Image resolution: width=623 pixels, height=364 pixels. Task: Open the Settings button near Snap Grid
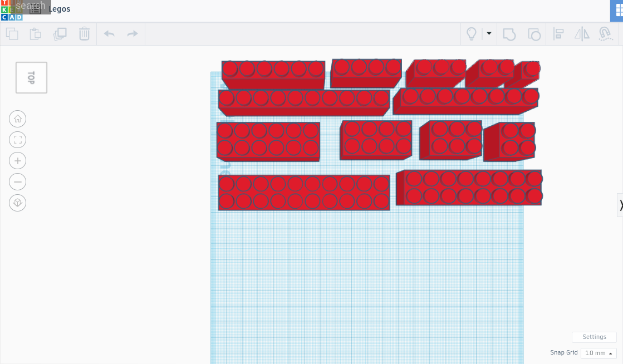point(594,337)
